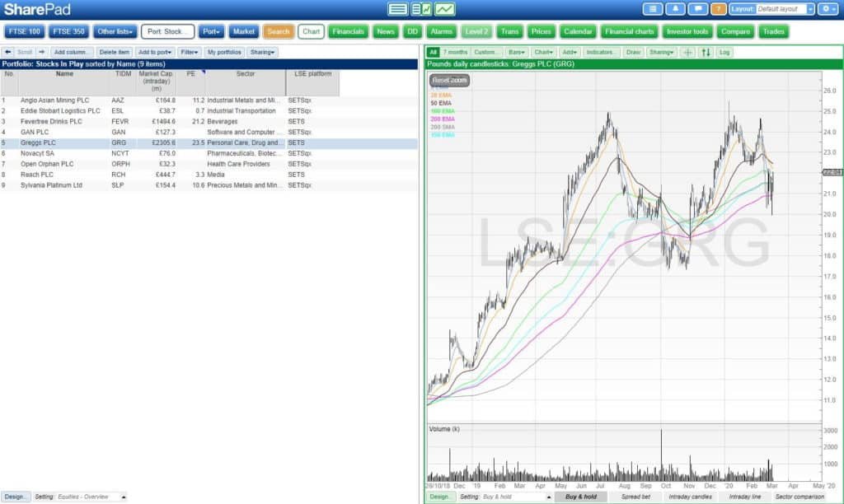Activate the crosshair tool on chart toolbar

pyautogui.click(x=687, y=52)
